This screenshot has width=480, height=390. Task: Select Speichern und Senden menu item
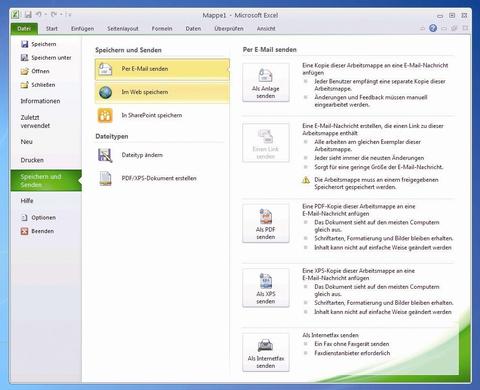coord(46,180)
